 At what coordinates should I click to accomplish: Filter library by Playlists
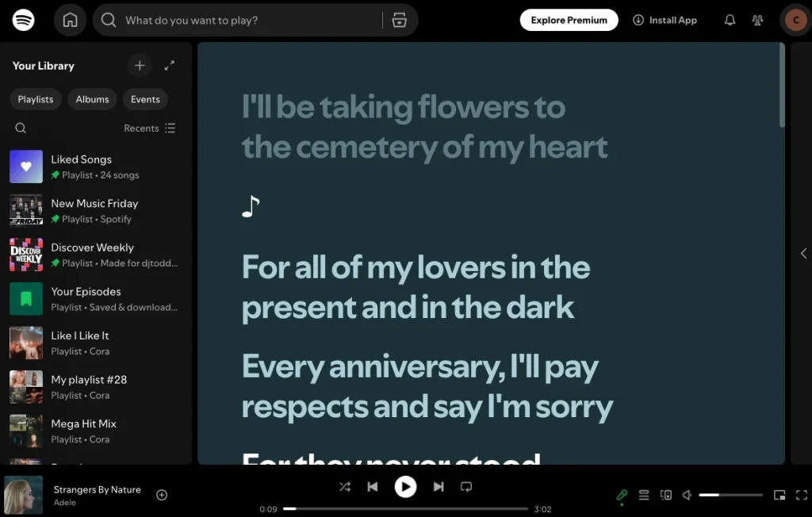(x=35, y=98)
